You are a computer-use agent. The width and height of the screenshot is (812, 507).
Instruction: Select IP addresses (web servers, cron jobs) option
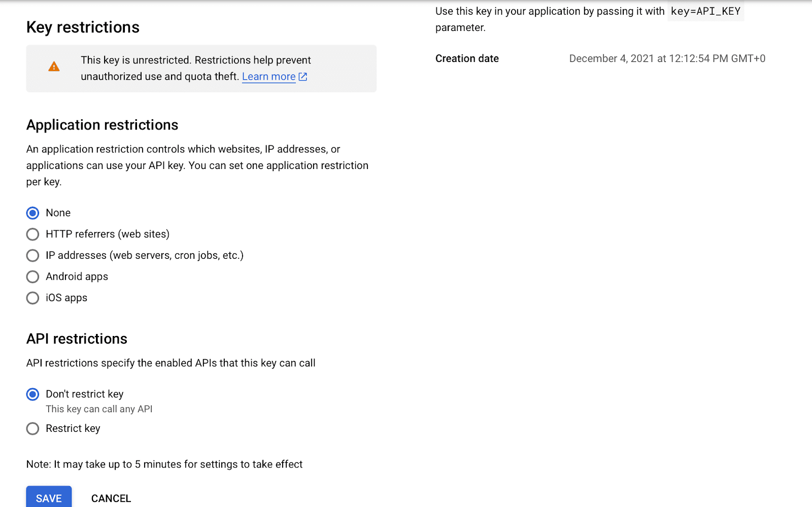coord(32,256)
